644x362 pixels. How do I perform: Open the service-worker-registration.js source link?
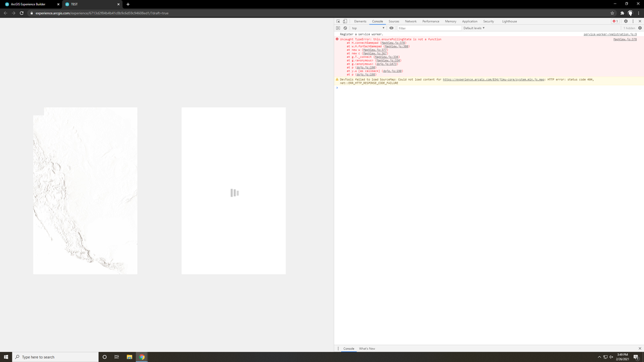pyautogui.click(x=610, y=35)
